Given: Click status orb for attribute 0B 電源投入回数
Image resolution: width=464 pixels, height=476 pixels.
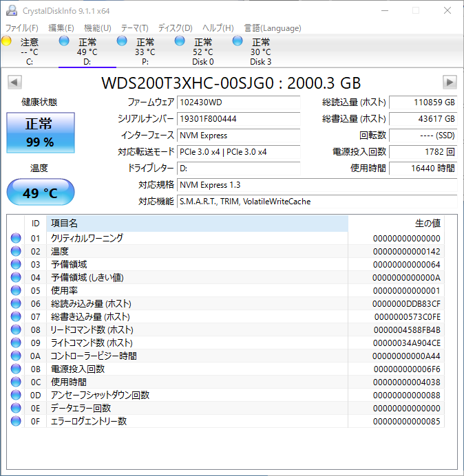Looking at the screenshot, I should (x=16, y=369).
